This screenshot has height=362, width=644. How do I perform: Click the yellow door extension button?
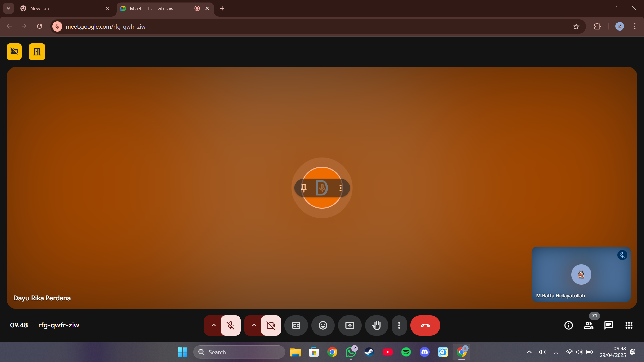37,52
